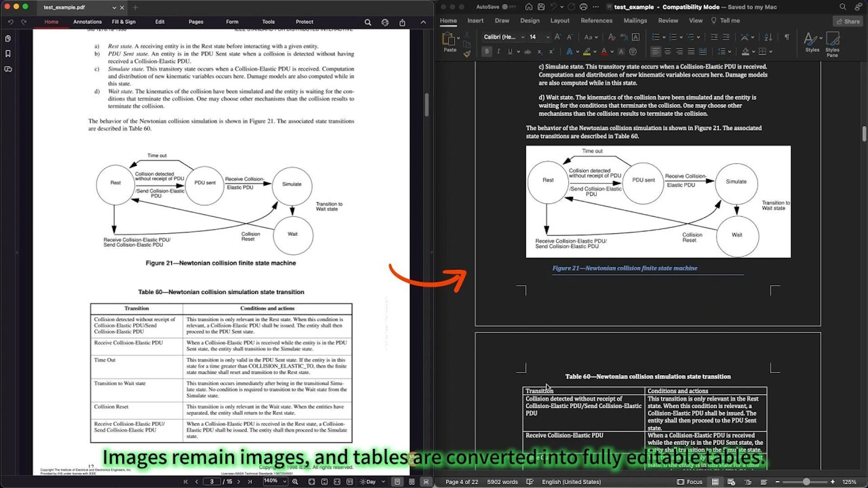
Task: Center align text in Word
Action: pos(667,52)
